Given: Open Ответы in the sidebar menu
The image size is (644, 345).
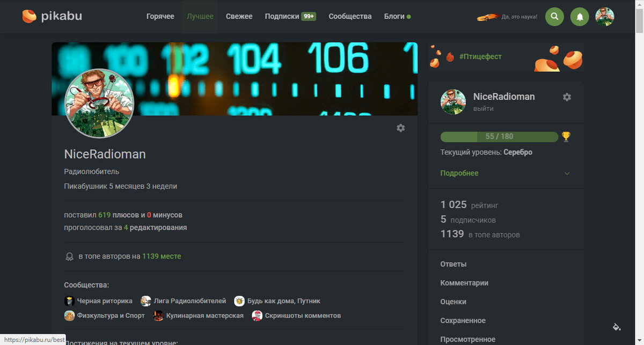Looking at the screenshot, I should (453, 264).
